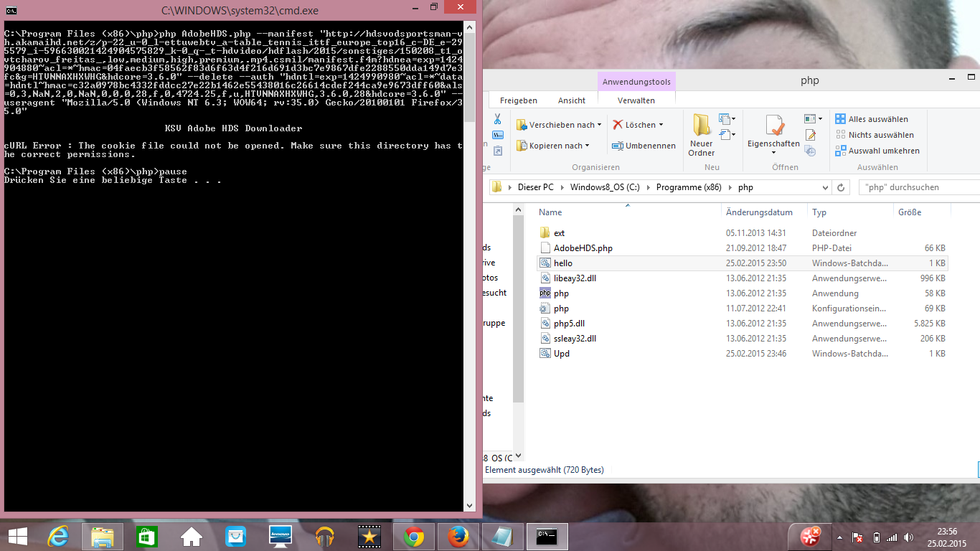
Task: Open the new item dropdown beside Neuer Ordner
Action: click(727, 119)
